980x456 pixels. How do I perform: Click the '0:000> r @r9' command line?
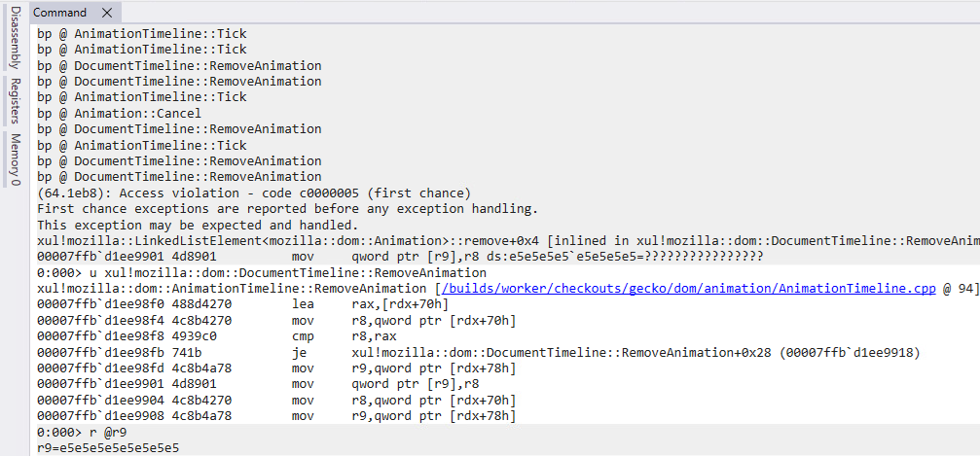83,432
